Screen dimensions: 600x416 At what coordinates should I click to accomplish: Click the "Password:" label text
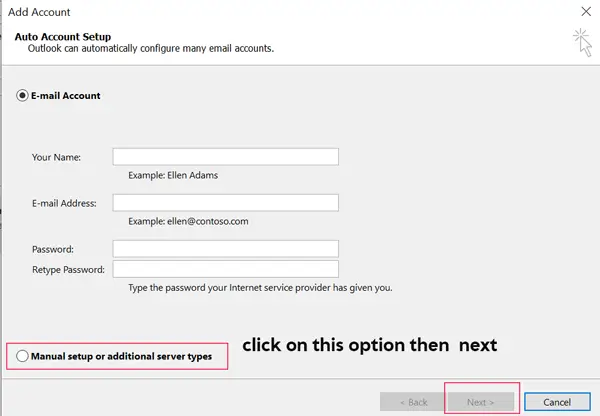click(53, 249)
